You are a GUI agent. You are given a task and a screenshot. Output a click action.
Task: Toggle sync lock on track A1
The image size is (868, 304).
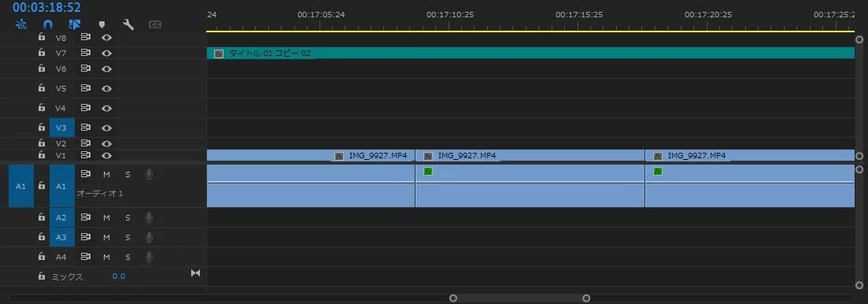pos(86,174)
